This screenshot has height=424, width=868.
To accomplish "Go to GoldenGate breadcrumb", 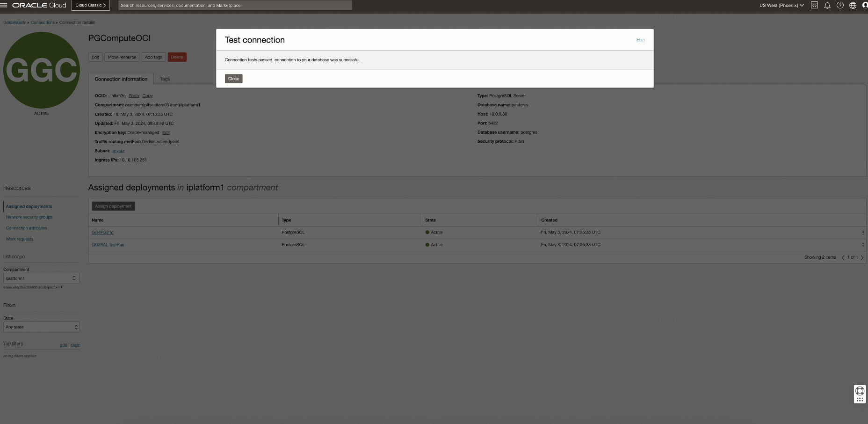I will point(14,22).
